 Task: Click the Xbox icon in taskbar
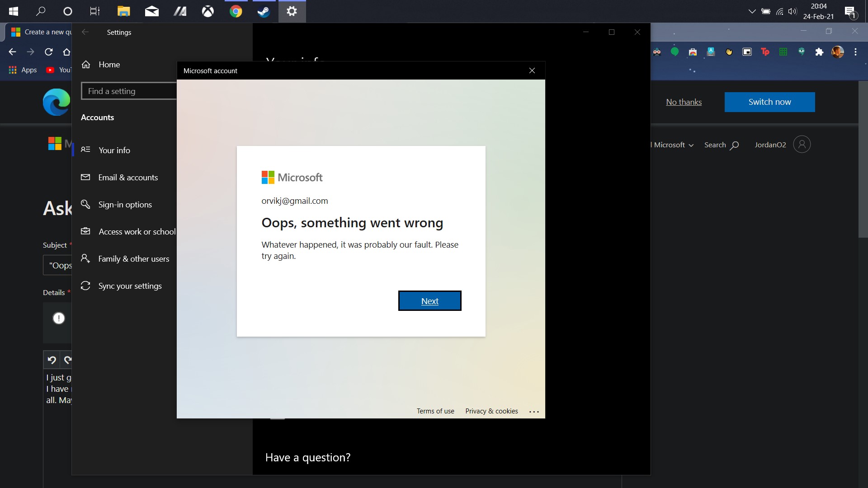[x=207, y=11]
